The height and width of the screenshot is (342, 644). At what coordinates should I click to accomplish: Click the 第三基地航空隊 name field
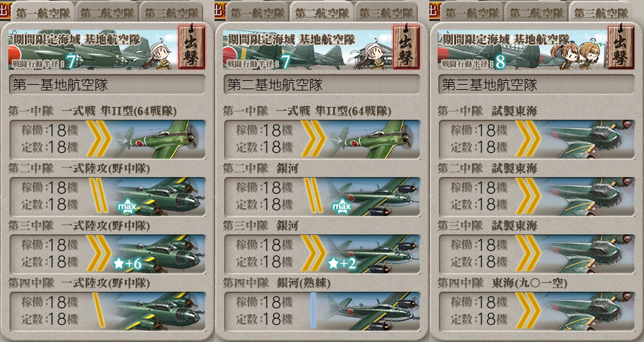(x=536, y=85)
